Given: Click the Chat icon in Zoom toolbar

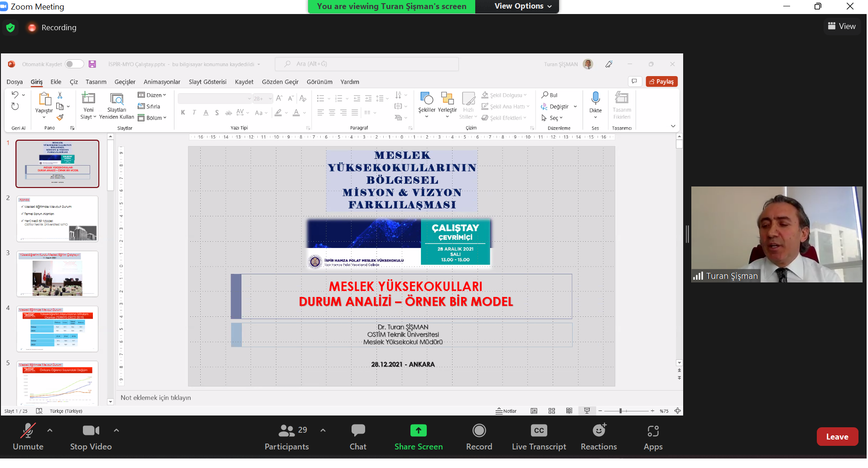Looking at the screenshot, I should tap(357, 430).
